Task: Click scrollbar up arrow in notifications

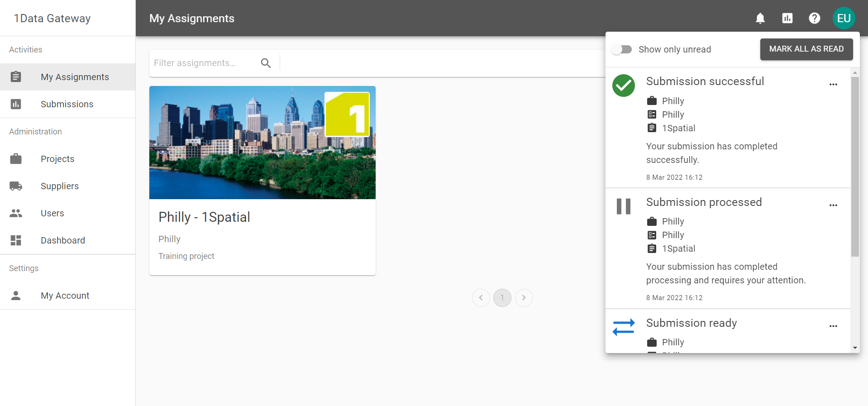Action: (x=855, y=72)
